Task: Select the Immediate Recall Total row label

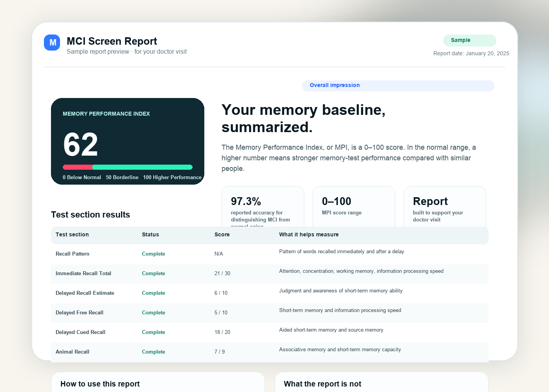Action: coord(84,273)
